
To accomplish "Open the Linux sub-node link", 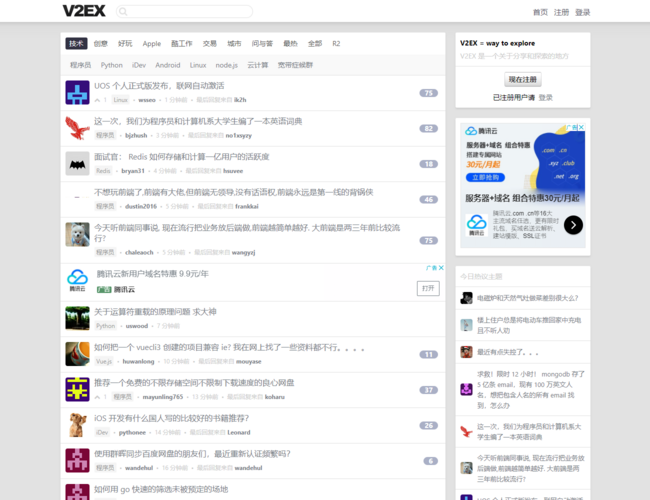I will (198, 65).
